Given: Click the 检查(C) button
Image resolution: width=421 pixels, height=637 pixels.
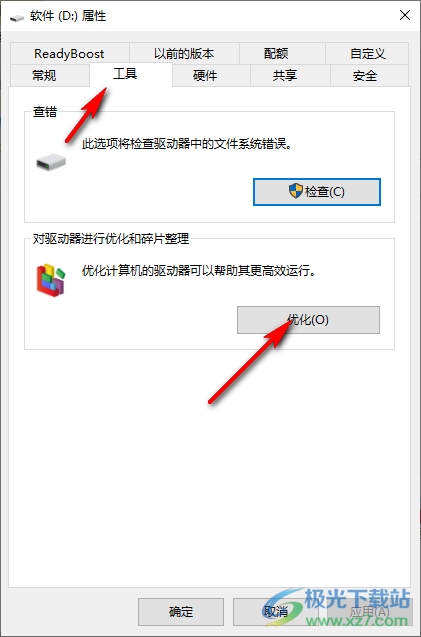Looking at the screenshot, I should [x=317, y=192].
